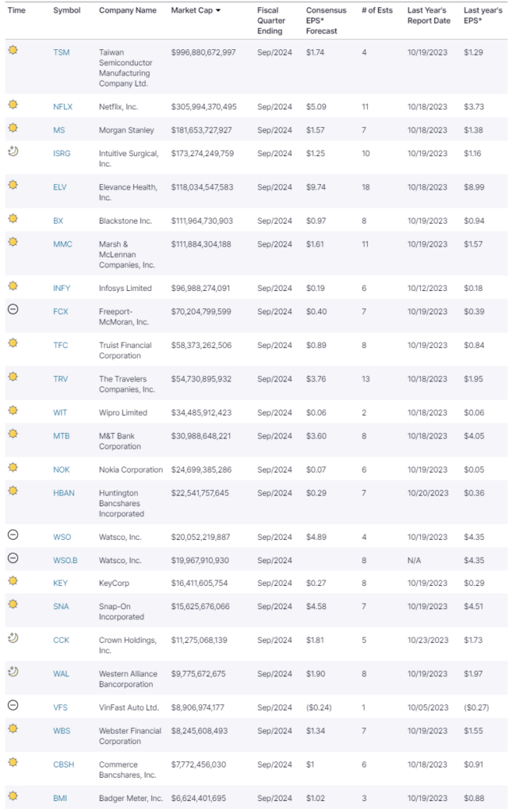Open the MS symbol link
The image size is (516, 812).
coord(59,130)
